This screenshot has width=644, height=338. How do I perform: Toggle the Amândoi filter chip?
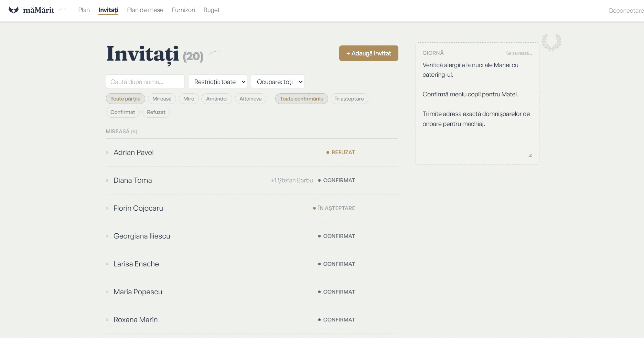coord(217,99)
